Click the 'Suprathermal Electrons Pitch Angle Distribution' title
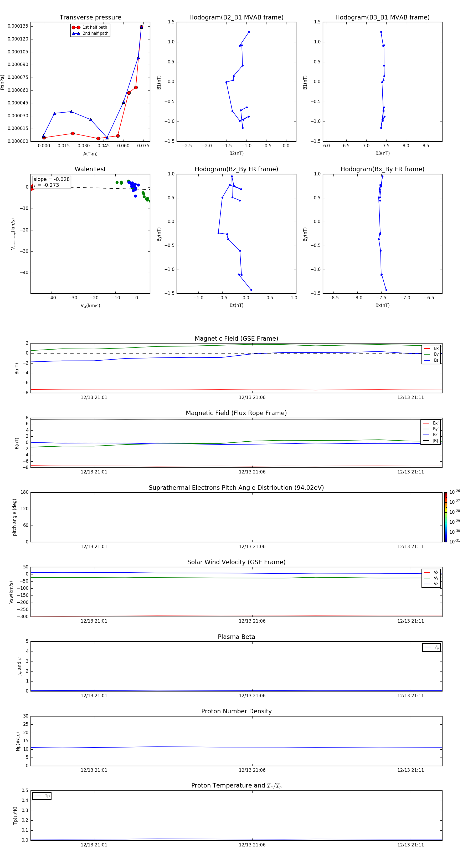The image size is (473, 868). coord(236,488)
